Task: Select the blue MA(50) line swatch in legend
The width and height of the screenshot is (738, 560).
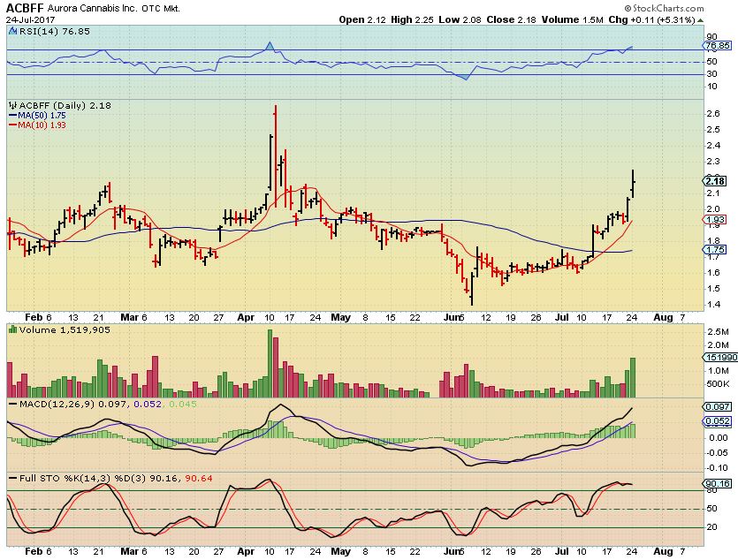Action: click(12, 116)
